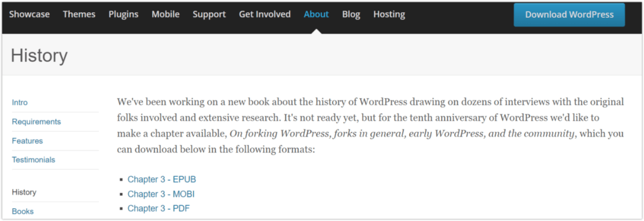Open the Support section
The width and height of the screenshot is (644, 221).
pos(209,14)
